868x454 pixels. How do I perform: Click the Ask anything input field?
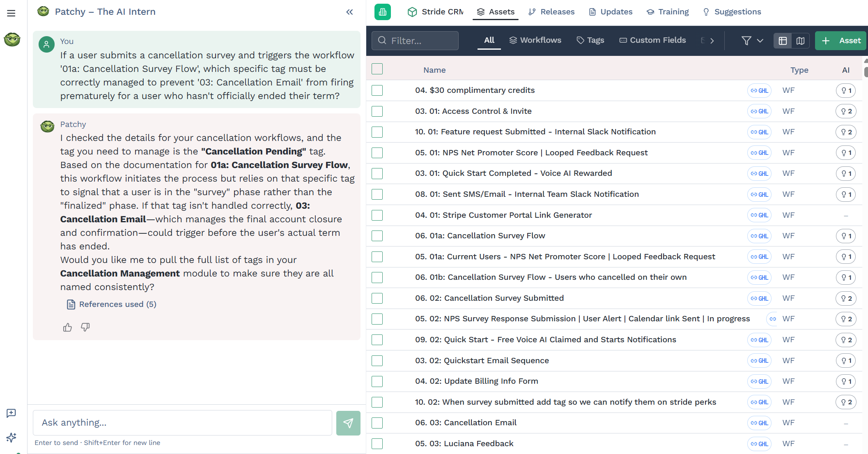coord(182,423)
